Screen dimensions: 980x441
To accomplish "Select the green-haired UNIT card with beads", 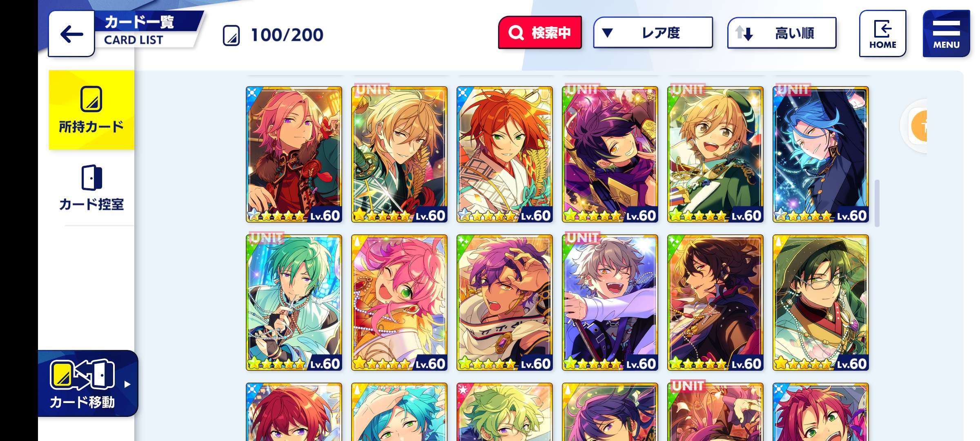I will (294, 303).
